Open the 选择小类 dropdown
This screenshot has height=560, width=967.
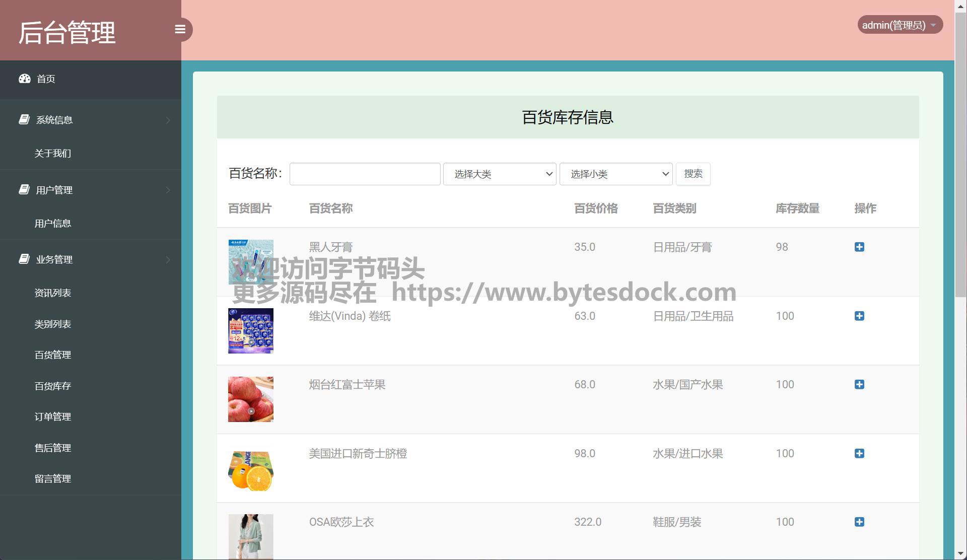pos(615,174)
